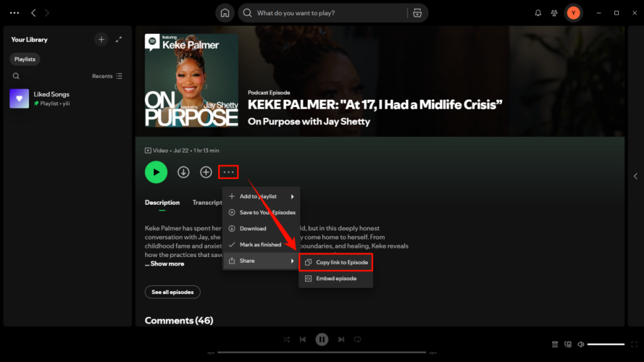
Task: Minimize the Spotify window
Action: pos(599,13)
